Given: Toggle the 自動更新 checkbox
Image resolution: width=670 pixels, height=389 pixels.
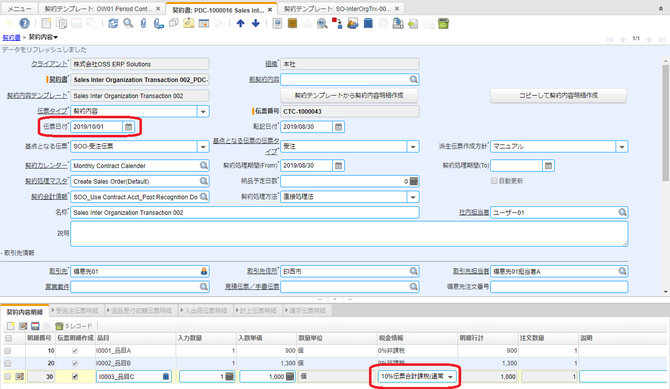Looking at the screenshot, I should coord(494,181).
